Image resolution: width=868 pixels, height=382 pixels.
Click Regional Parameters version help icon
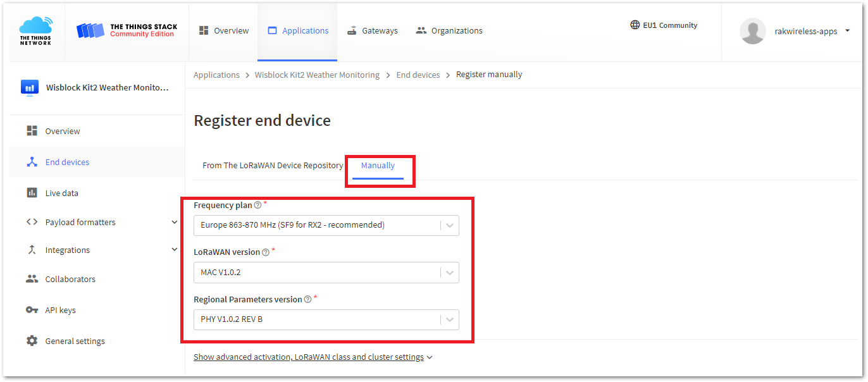tap(307, 300)
